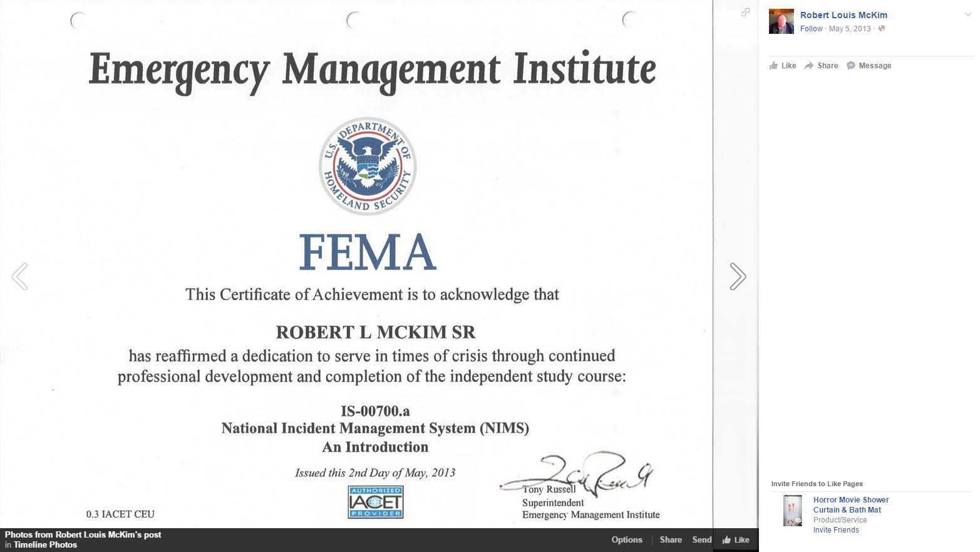This screenshot has height=552, width=980.
Task: Click 'National Incident Management System (NIMS)' text
Action: (375, 429)
